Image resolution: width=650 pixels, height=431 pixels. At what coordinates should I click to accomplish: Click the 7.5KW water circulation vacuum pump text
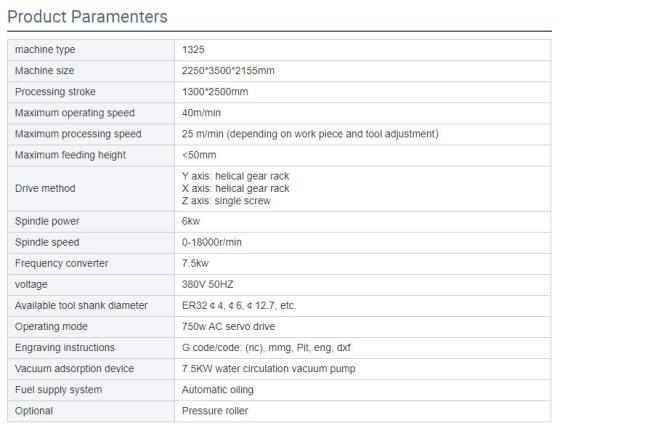[x=268, y=368]
